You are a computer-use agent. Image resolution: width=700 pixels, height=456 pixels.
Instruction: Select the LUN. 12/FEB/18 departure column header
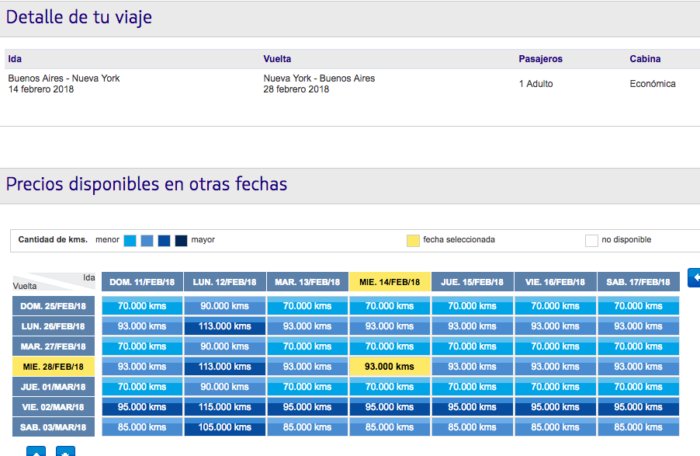pos(225,283)
